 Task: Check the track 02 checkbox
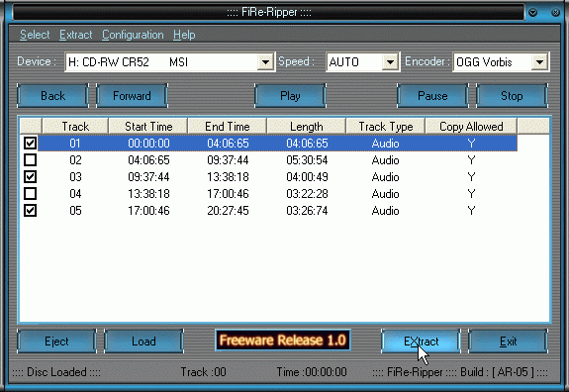pyautogui.click(x=30, y=160)
